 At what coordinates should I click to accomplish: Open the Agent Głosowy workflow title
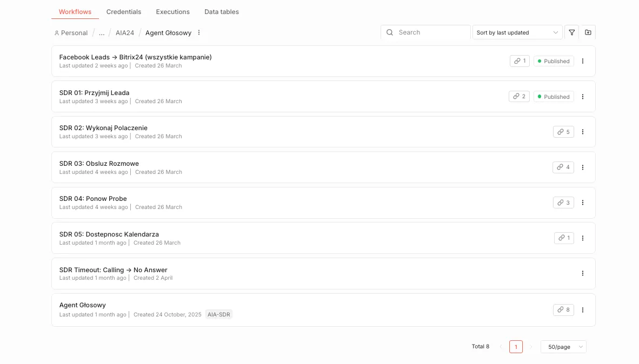83,305
